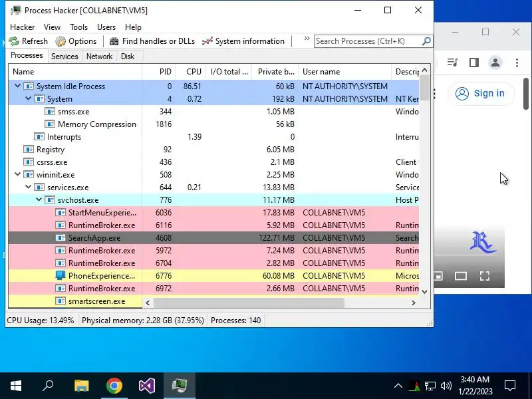Collapse the System process node
Screen dimensions: 532x399
[x=28, y=98]
